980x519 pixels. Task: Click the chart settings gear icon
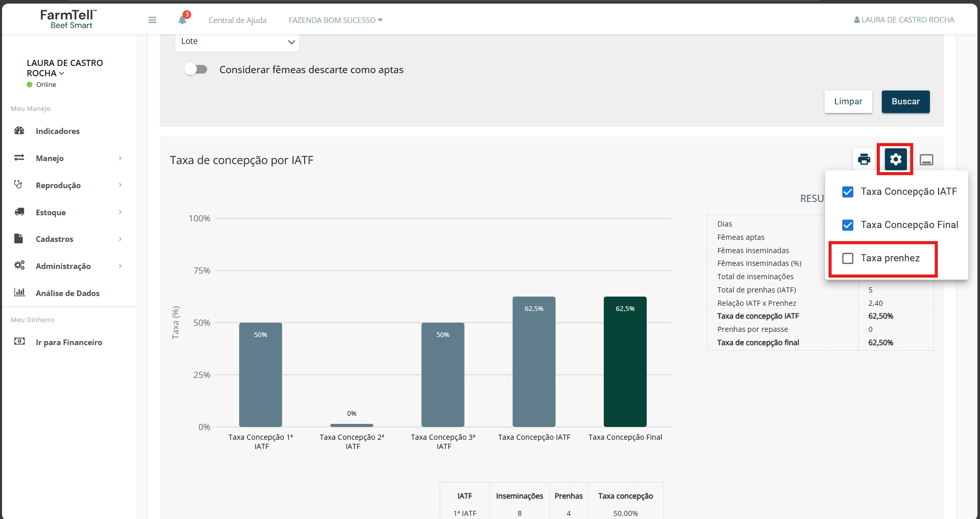tap(896, 160)
